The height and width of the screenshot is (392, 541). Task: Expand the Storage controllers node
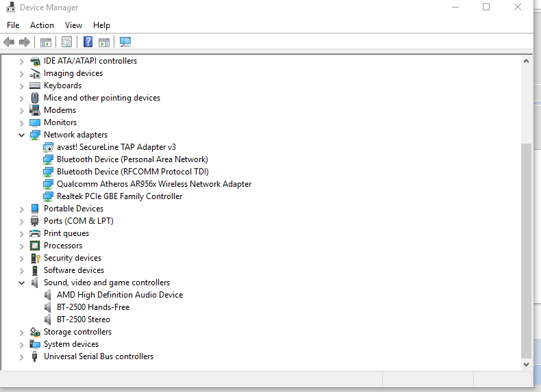tap(21, 332)
